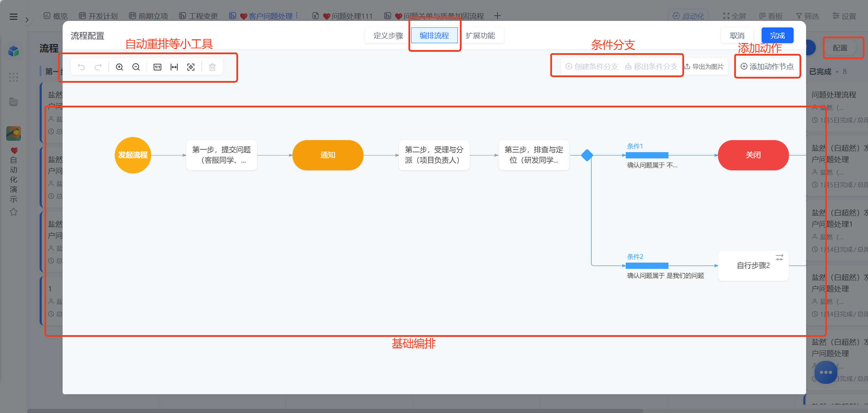
Task: Open the colorful workspace avatar
Action: 14,133
